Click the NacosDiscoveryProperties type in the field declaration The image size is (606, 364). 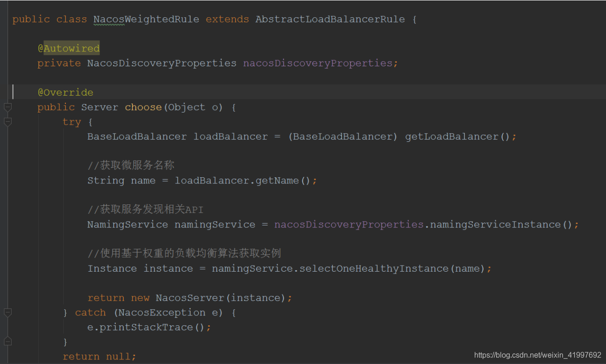(x=162, y=63)
